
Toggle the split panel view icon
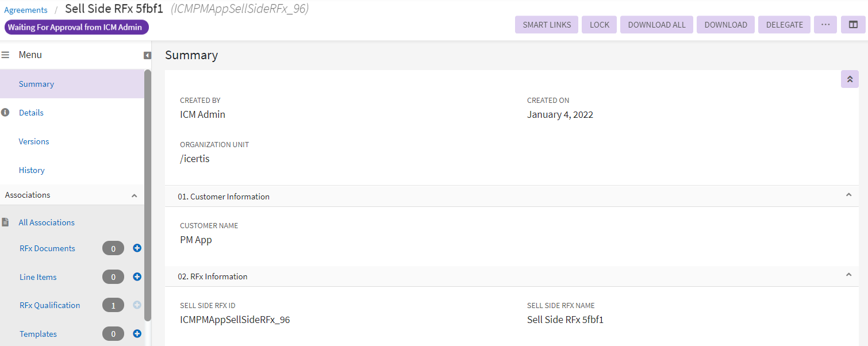pos(853,25)
